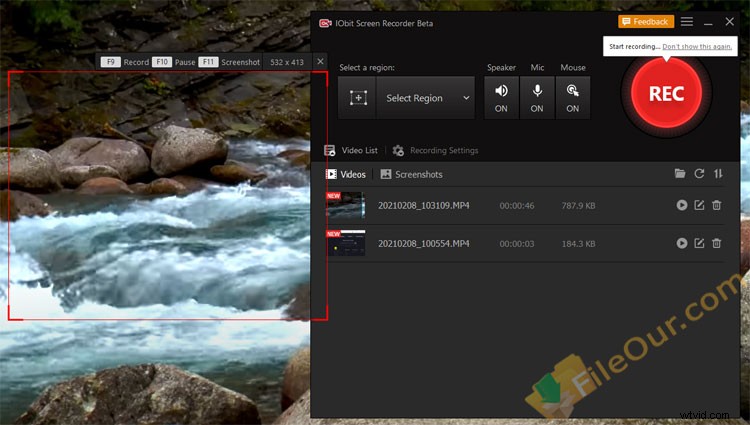Click the 00:00:46 duration value
Screen dimensions: 750x425
click(517, 206)
